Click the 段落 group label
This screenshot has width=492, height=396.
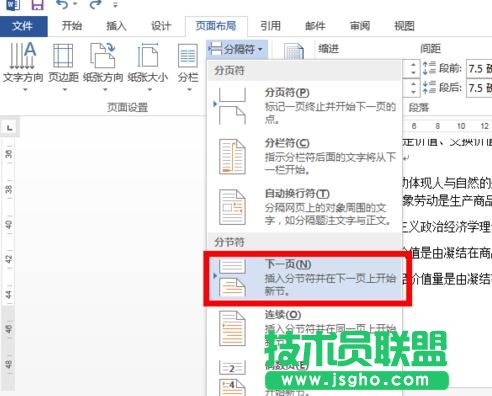(x=419, y=107)
